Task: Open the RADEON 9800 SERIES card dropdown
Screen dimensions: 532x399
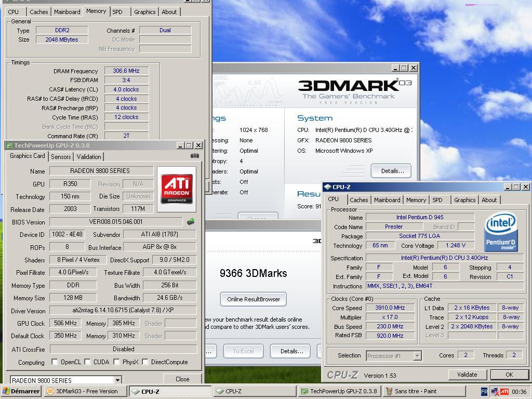Action: tap(118, 380)
